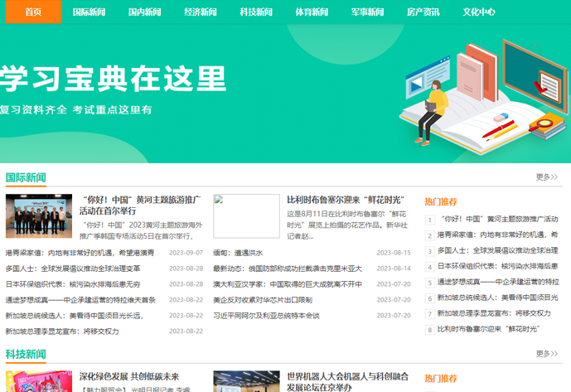The image size is (571, 392).
Task: Open hot list item 新加坡总理李显龙宣布：将移交权力
Action: [494, 313]
